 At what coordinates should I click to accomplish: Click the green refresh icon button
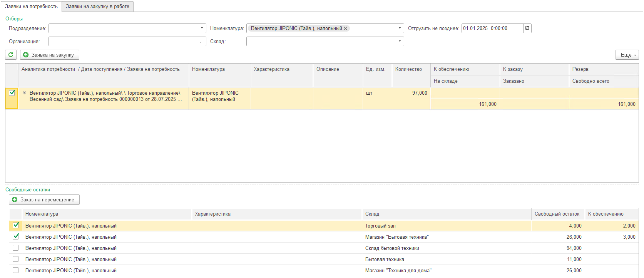click(11, 55)
